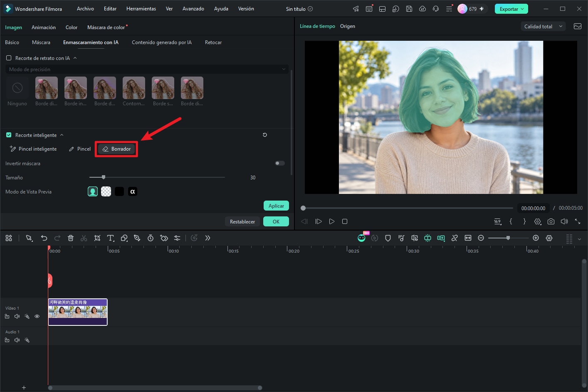Collapse the Recorte de retrato con IA section
This screenshot has height=392, width=588.
pos(75,58)
